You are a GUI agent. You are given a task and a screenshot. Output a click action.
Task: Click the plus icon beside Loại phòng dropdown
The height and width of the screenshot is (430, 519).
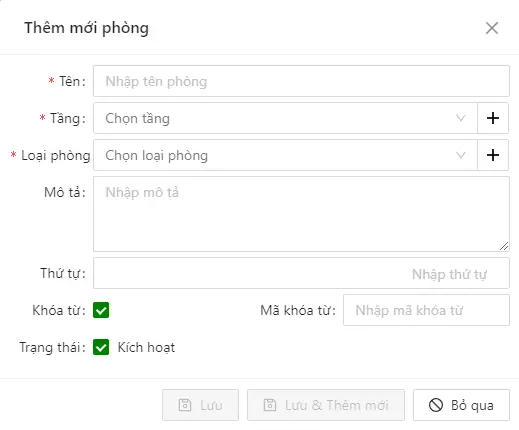(x=493, y=155)
